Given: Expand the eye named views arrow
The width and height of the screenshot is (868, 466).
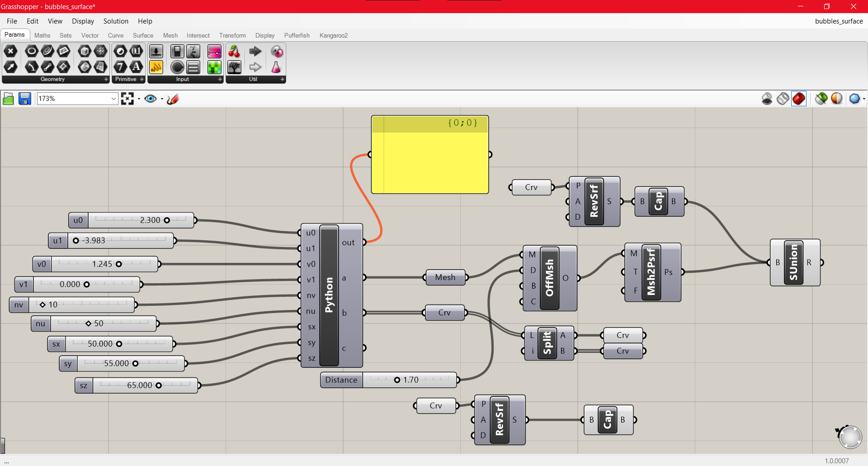Looking at the screenshot, I should click(162, 99).
